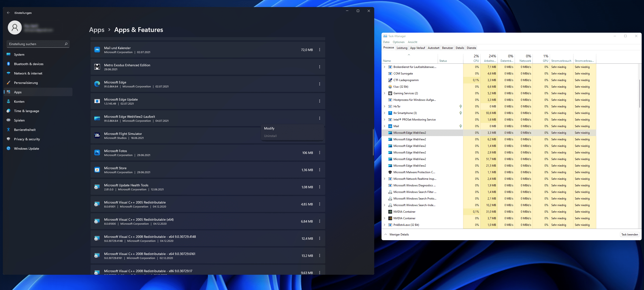Click the Metro Exodus app icon
Screen dimensions: 644x290
click(x=97, y=67)
